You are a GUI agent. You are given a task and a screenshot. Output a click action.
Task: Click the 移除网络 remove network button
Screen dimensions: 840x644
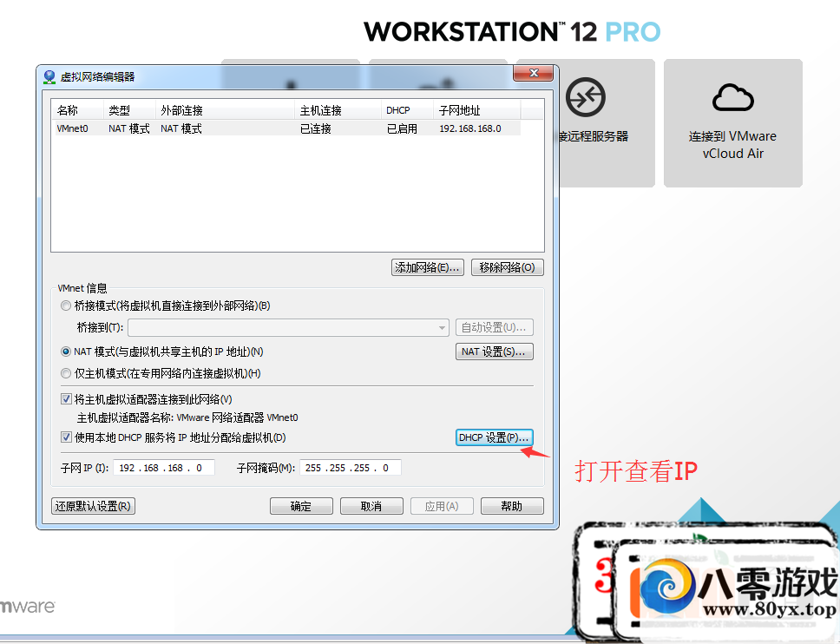point(507,267)
